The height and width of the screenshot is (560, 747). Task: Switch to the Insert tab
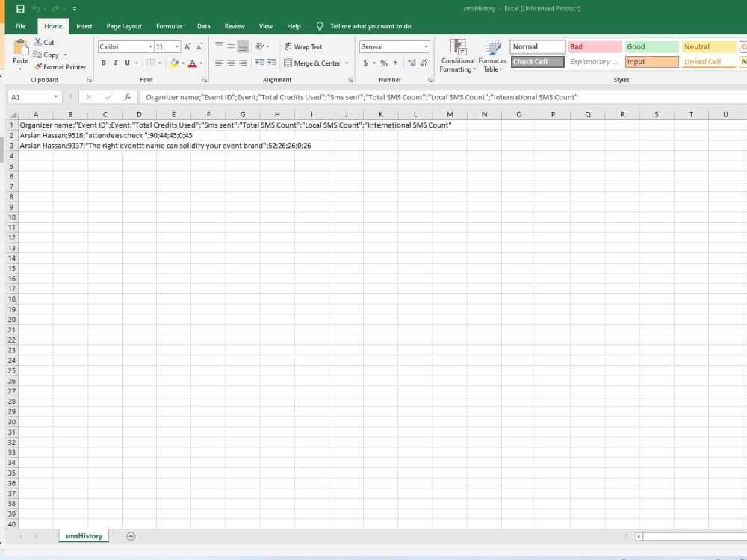[x=84, y=26]
